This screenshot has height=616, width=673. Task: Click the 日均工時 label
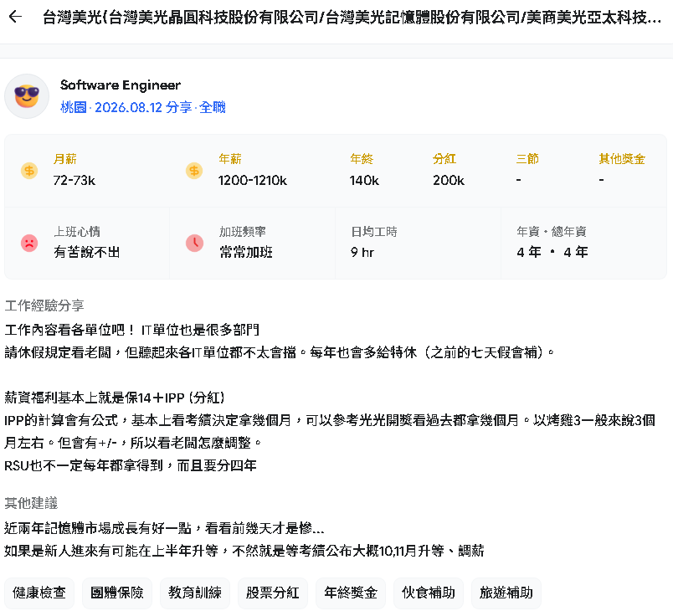pos(374,232)
